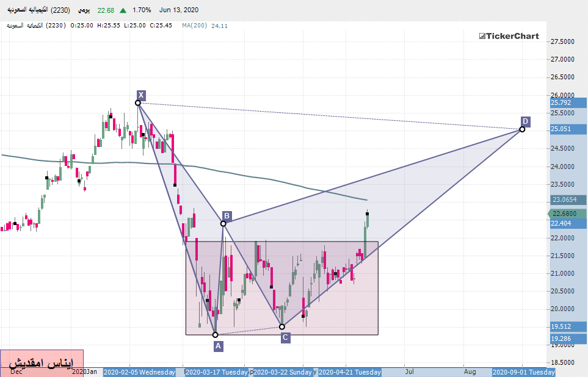This screenshot has height=377, width=588.
Task: Click the 23.0654 moving average price tag
Action: click(568, 199)
